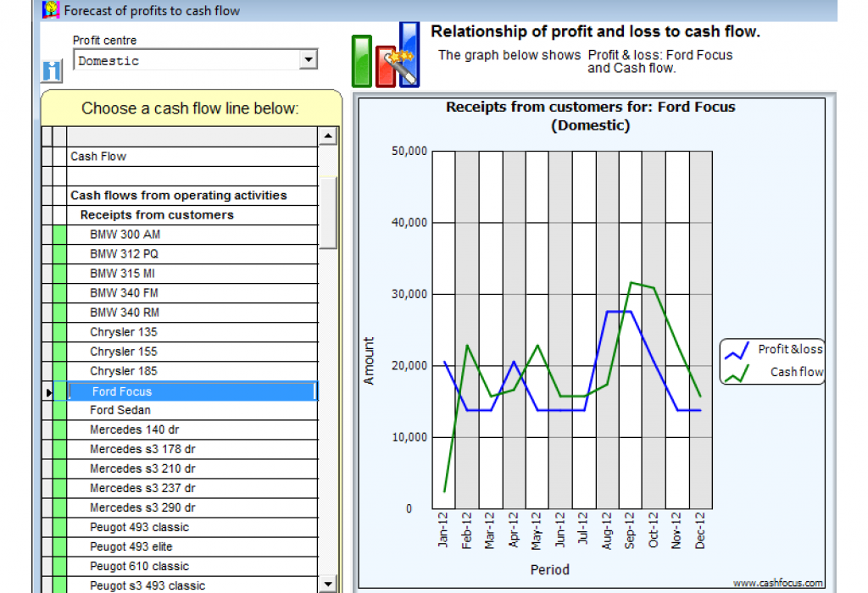Image resolution: width=868 pixels, height=593 pixels.
Task: Select the BMW 312 PQ row
Action: pos(192,254)
